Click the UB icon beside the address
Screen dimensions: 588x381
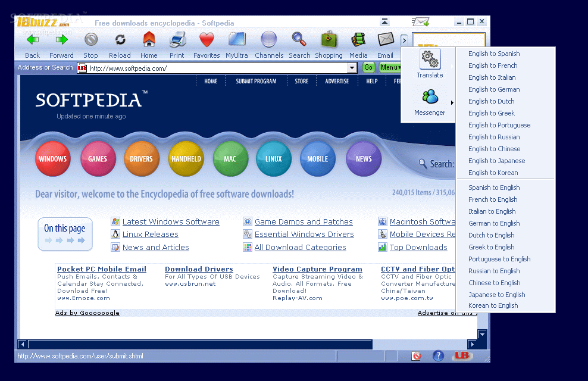pos(82,68)
